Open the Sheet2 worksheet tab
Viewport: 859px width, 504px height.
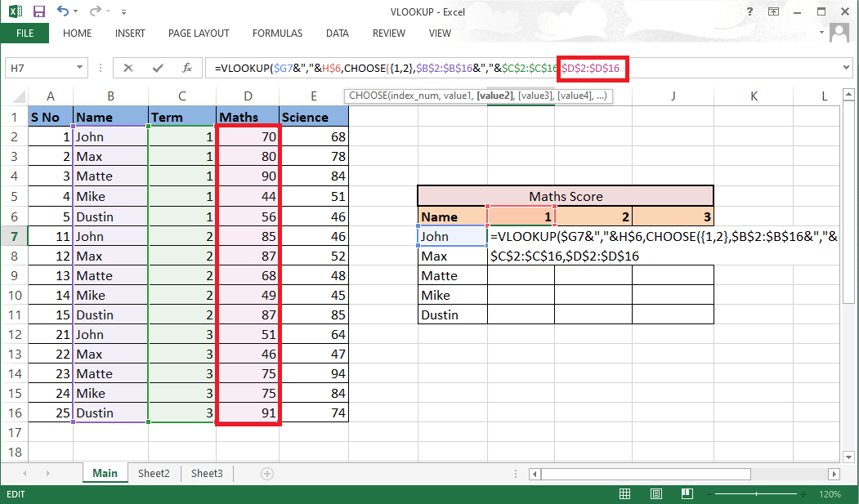point(154,473)
